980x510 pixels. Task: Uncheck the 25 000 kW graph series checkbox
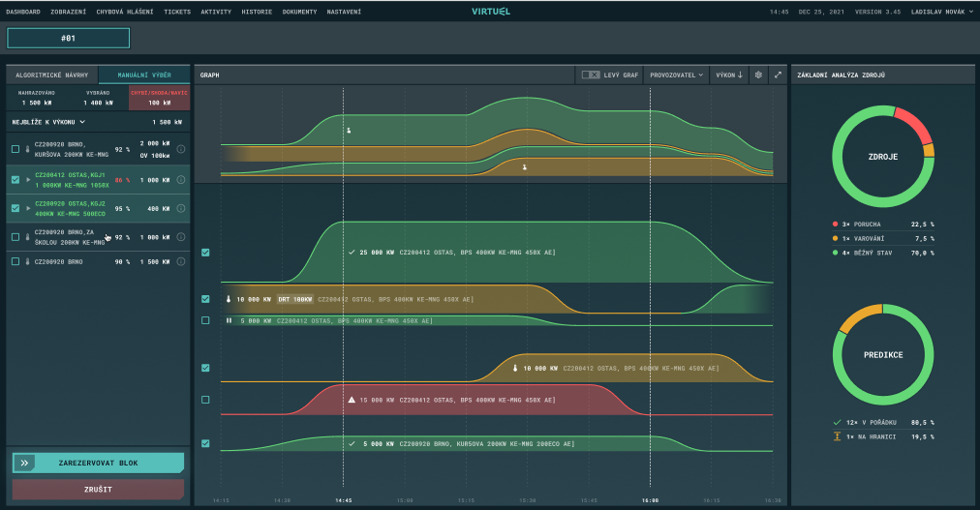[205, 252]
